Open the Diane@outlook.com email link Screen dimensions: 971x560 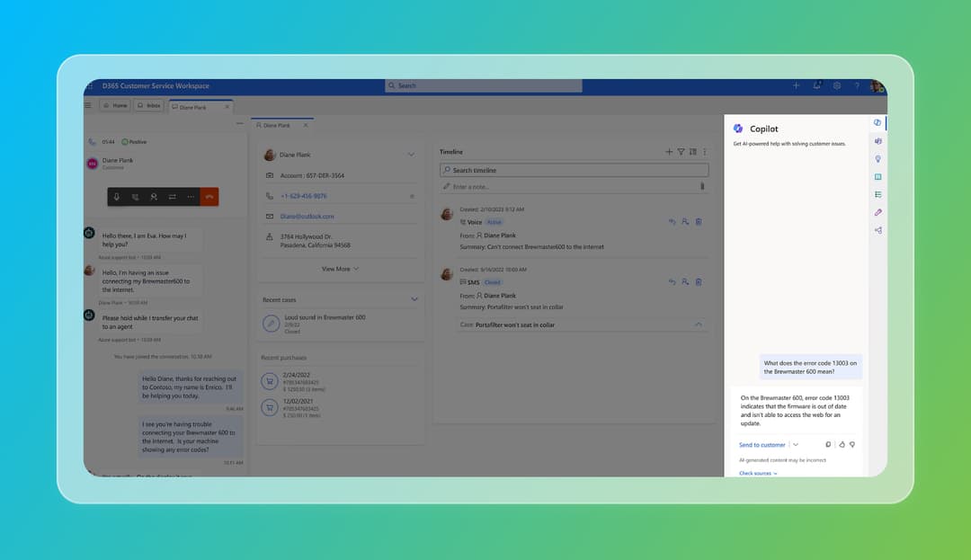pyautogui.click(x=307, y=217)
